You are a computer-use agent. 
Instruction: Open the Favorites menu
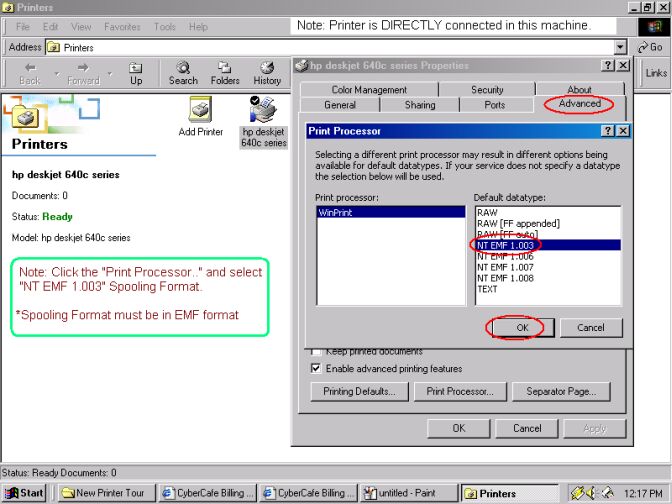pyautogui.click(x=122, y=27)
